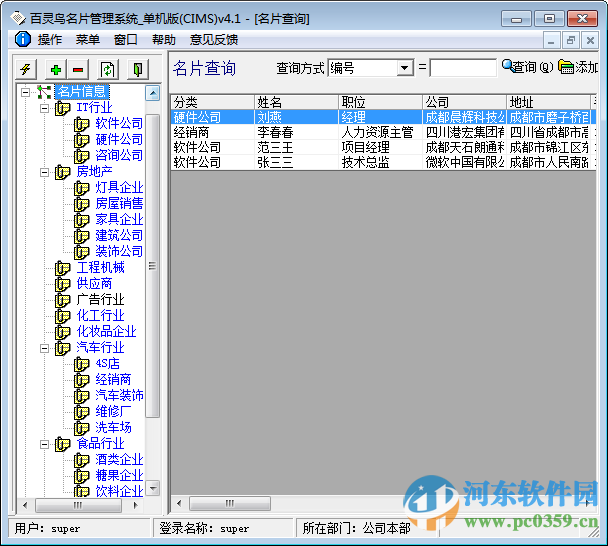This screenshot has width=608, height=546.
Task: Select the 装饰公司 tree item
Action: click(x=119, y=252)
